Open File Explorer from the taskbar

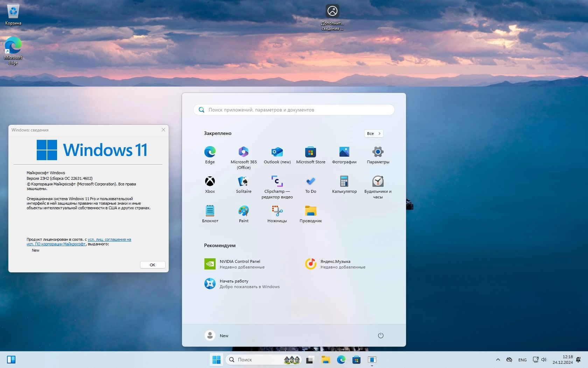[x=326, y=360]
